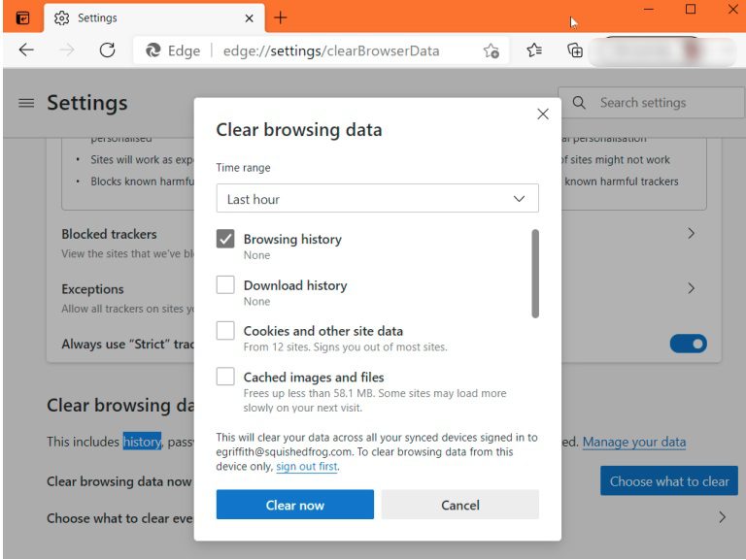Open the tab actions menu icon

pyautogui.click(x=22, y=17)
